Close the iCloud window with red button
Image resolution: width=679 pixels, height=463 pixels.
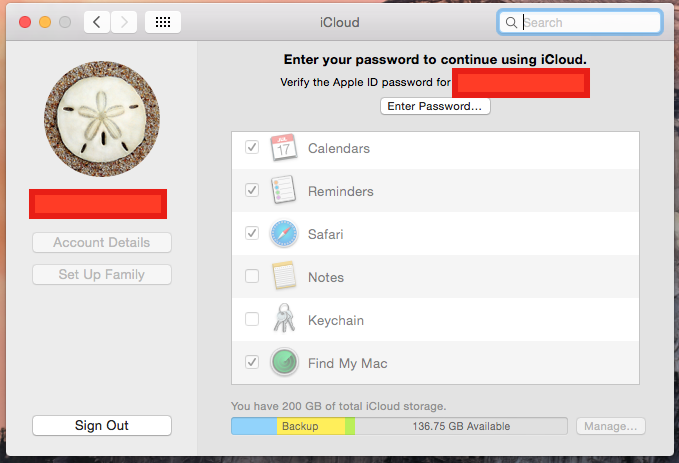pos(25,22)
